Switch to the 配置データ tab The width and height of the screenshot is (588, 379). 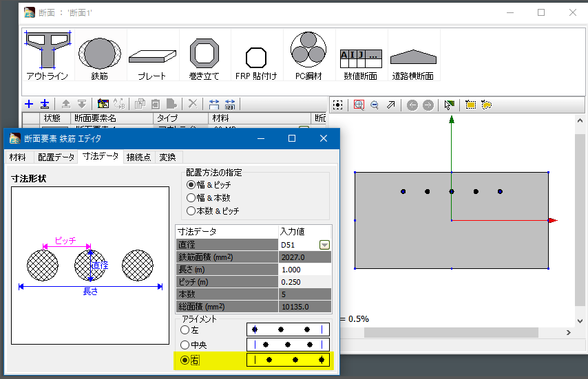pyautogui.click(x=56, y=157)
